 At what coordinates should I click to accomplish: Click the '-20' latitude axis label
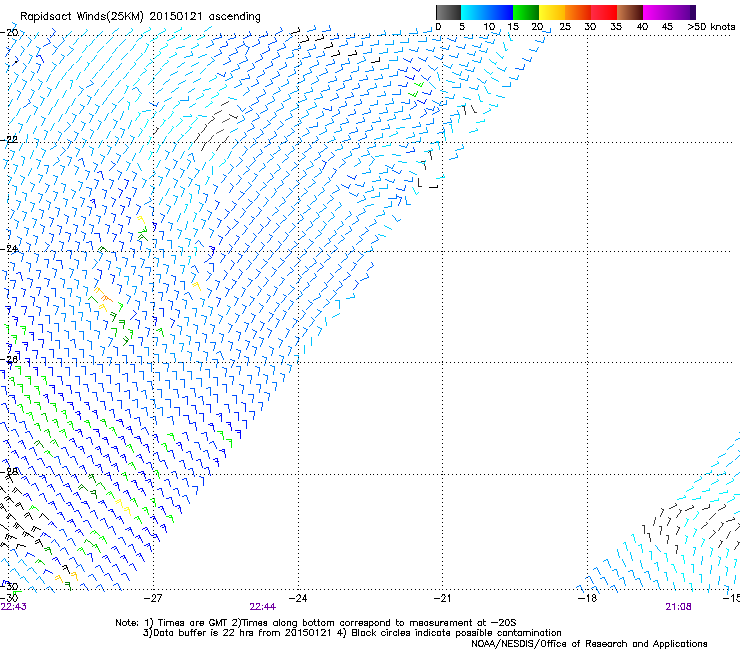coord(9,33)
